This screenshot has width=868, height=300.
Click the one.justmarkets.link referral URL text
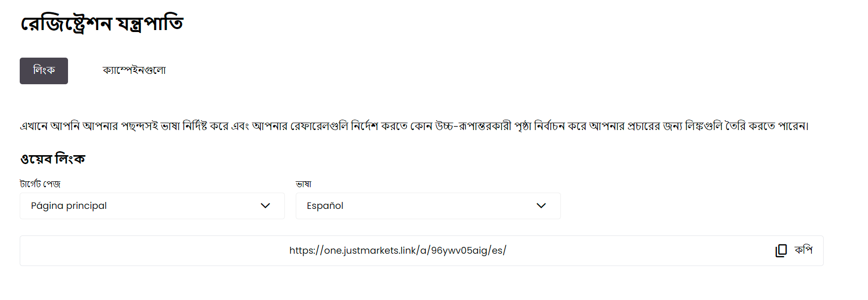coord(398,251)
